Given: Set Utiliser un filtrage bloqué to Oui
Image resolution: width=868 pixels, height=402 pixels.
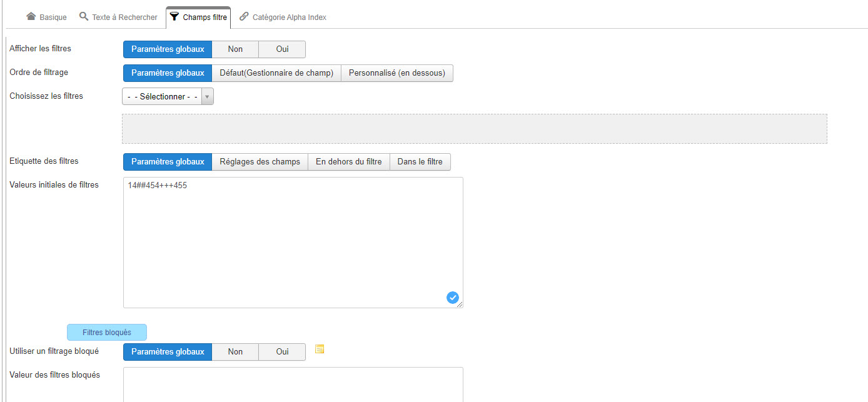Looking at the screenshot, I should pyautogui.click(x=282, y=352).
